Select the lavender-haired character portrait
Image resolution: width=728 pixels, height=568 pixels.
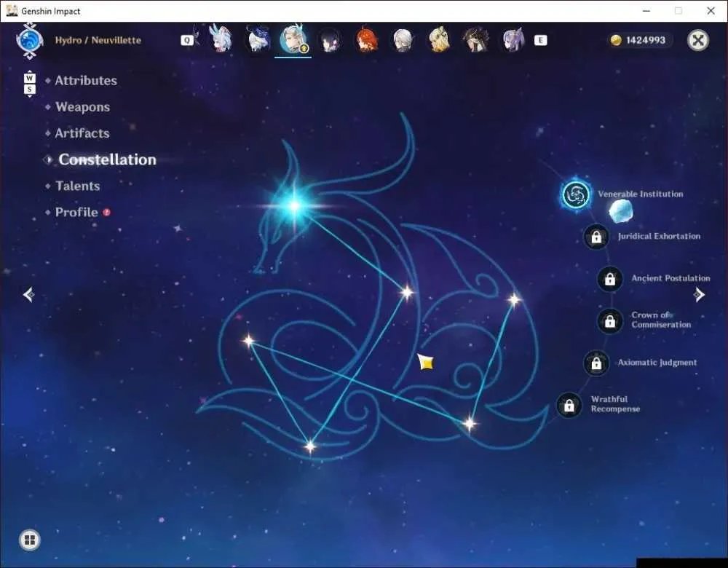[513, 40]
